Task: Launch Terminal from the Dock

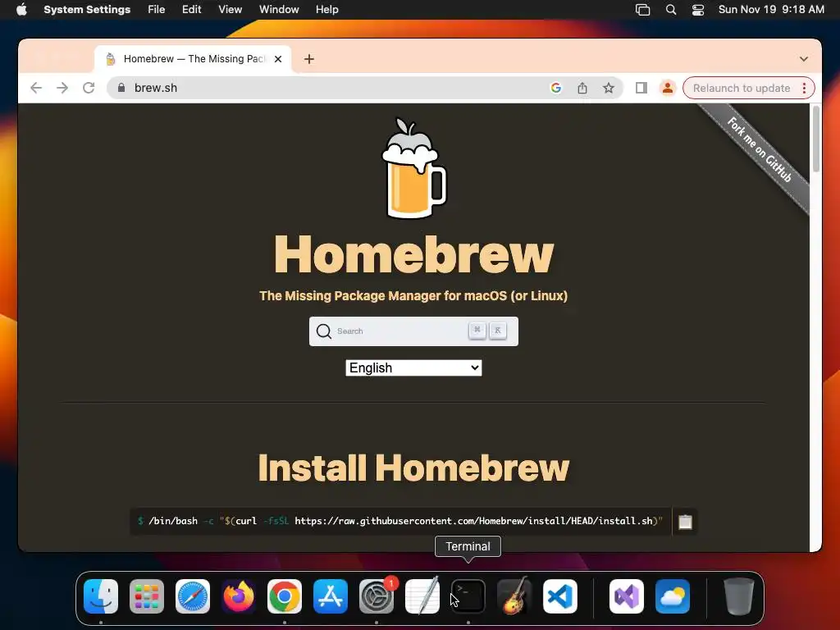Action: click(468, 596)
